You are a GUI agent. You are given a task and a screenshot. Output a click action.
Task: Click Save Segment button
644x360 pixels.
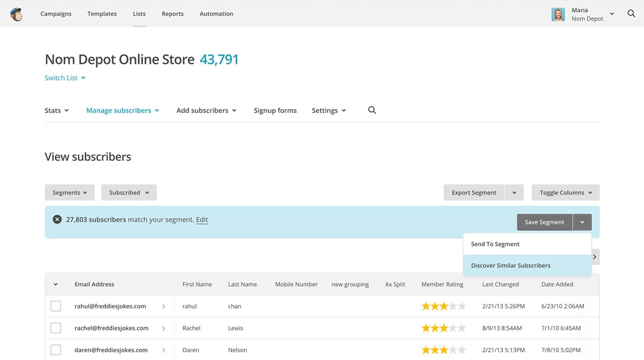tap(544, 222)
